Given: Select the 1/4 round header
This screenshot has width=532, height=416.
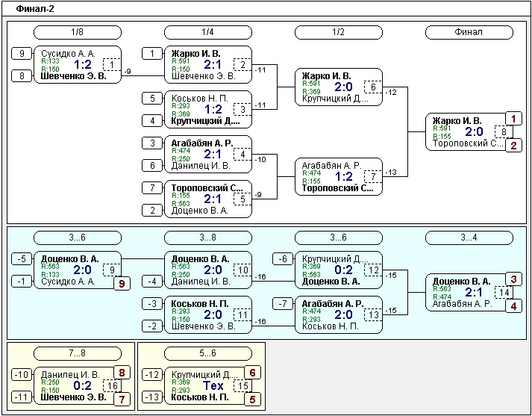Looking at the screenshot, I should [x=208, y=33].
